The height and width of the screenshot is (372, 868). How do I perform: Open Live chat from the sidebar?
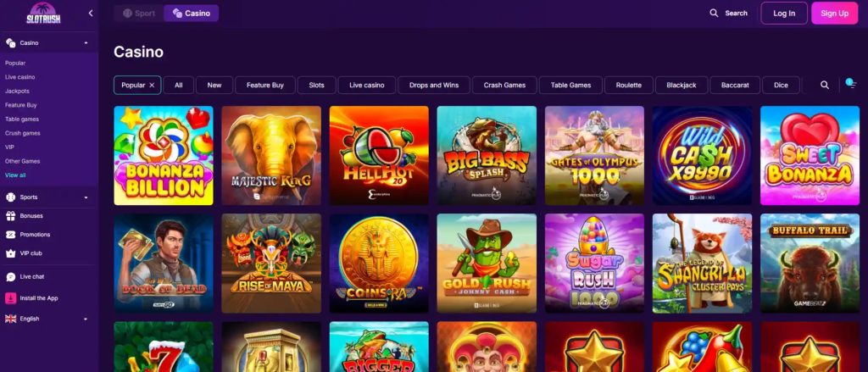click(x=10, y=277)
